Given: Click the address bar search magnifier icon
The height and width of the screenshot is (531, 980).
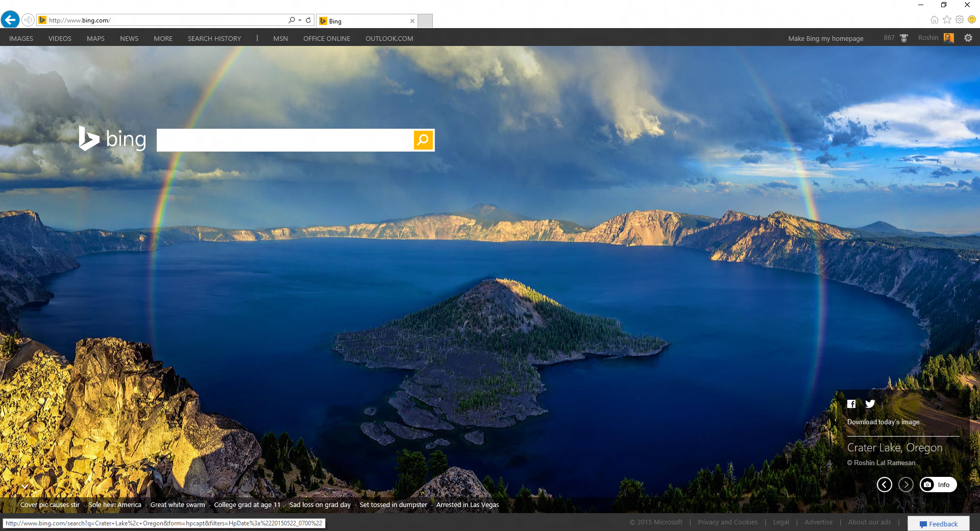Looking at the screenshot, I should click(x=291, y=20).
